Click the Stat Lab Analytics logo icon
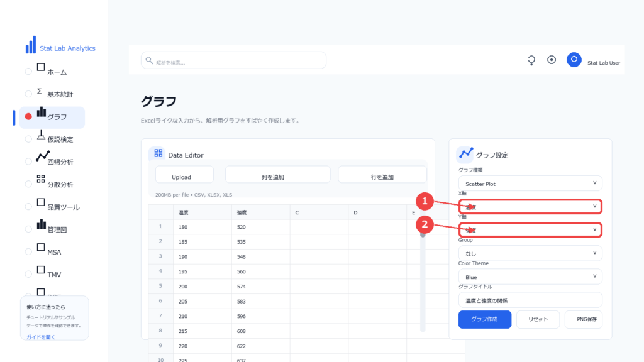 coord(31,45)
